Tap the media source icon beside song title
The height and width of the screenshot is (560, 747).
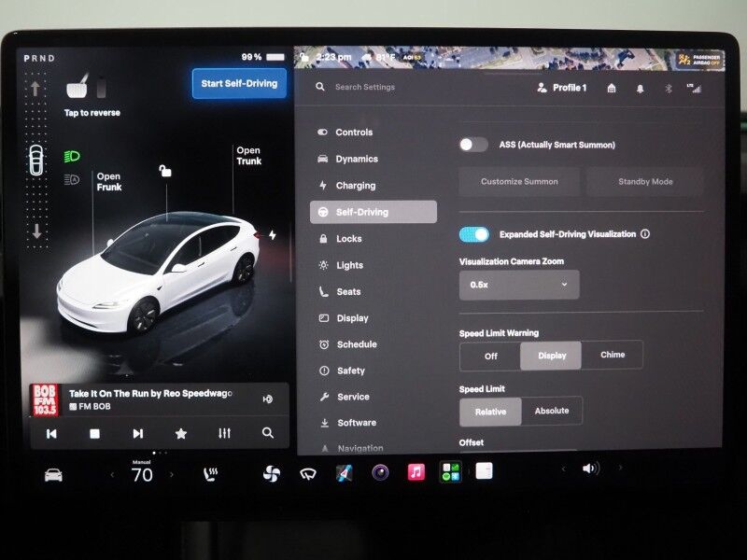tap(268, 399)
